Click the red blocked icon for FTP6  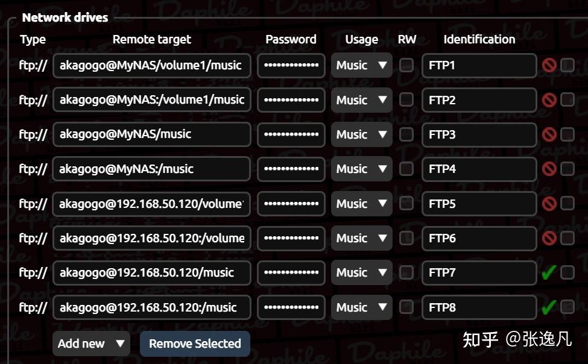(549, 238)
